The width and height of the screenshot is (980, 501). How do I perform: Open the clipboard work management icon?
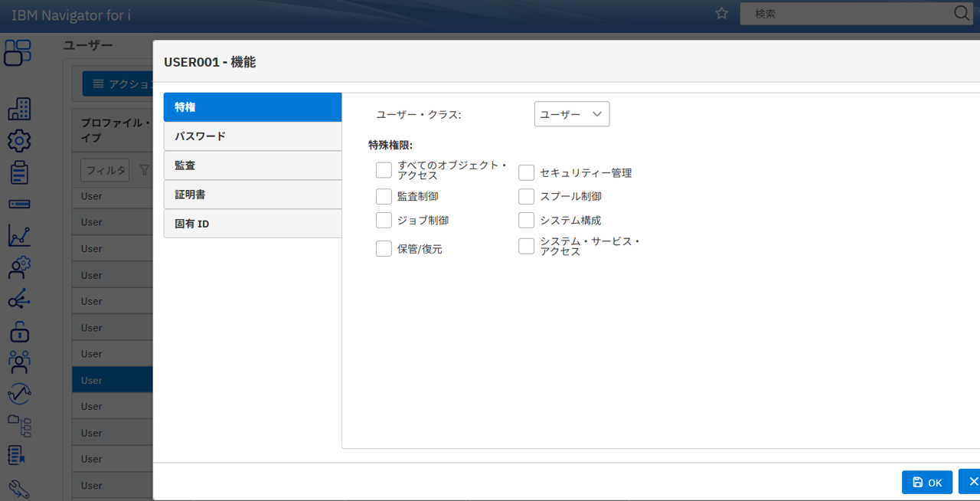click(x=19, y=172)
